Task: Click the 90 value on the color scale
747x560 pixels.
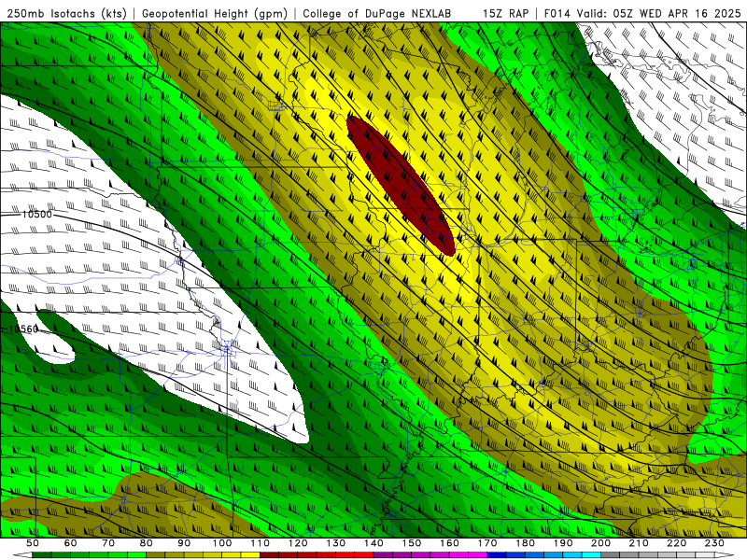Action: (x=184, y=543)
